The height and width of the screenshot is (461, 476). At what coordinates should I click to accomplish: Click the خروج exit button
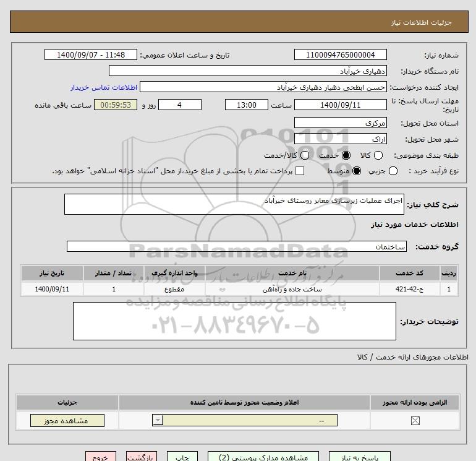pyautogui.click(x=101, y=457)
